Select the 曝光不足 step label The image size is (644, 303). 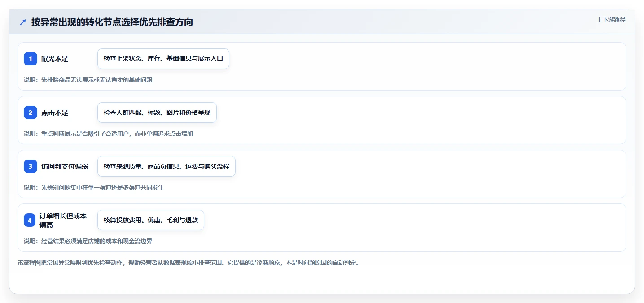click(55, 59)
